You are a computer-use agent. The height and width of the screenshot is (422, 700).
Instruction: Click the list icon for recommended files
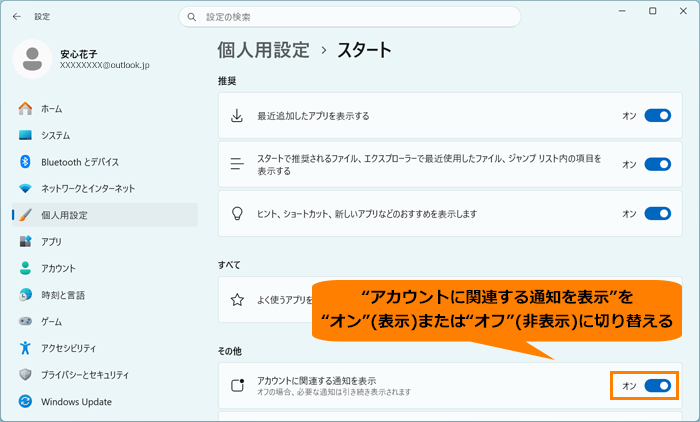click(x=237, y=164)
